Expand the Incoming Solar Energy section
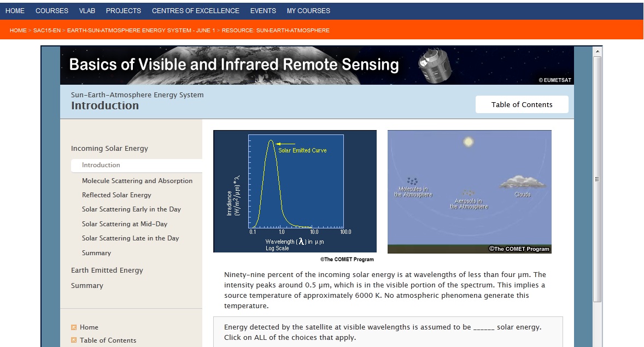 click(x=109, y=148)
